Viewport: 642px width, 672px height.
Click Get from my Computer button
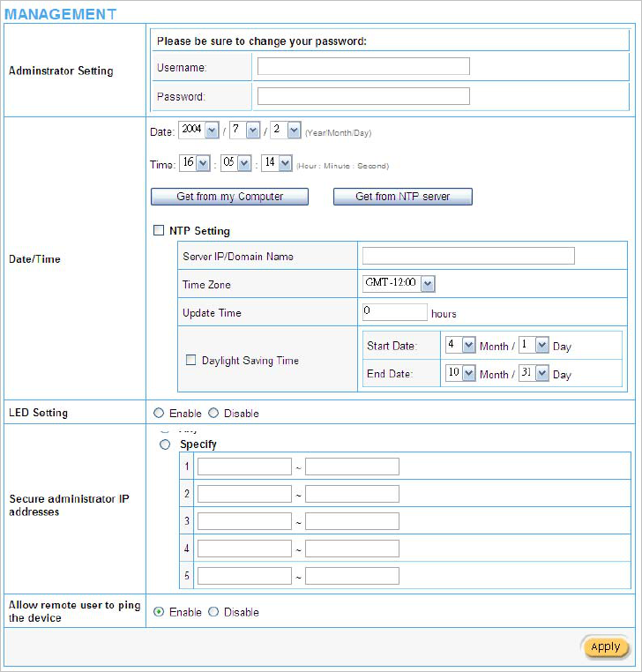click(x=229, y=197)
